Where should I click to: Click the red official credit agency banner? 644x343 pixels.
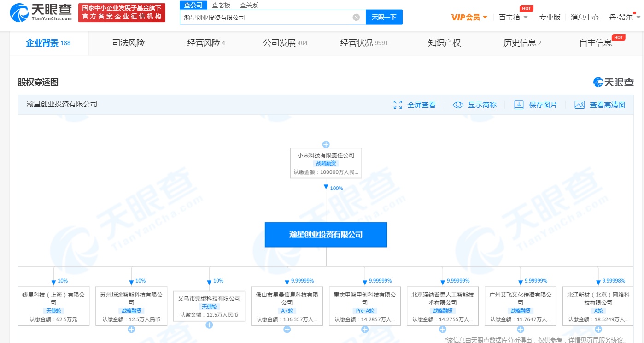[122, 12]
